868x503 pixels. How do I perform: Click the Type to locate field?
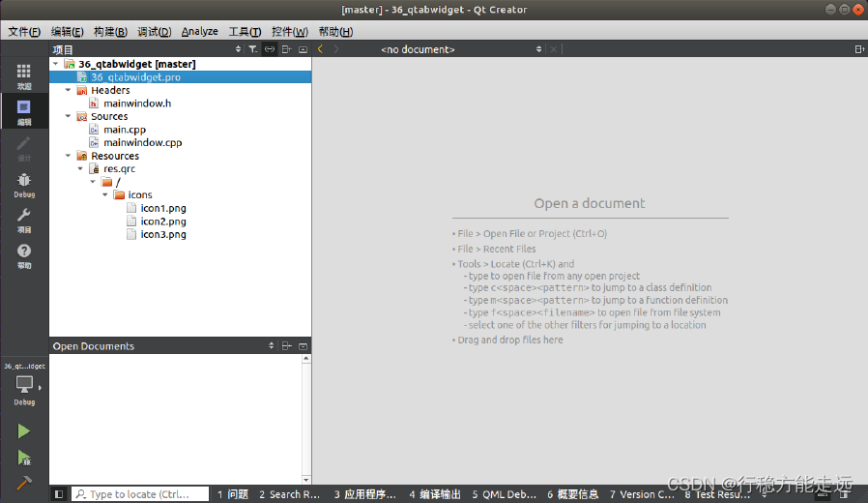[140, 494]
